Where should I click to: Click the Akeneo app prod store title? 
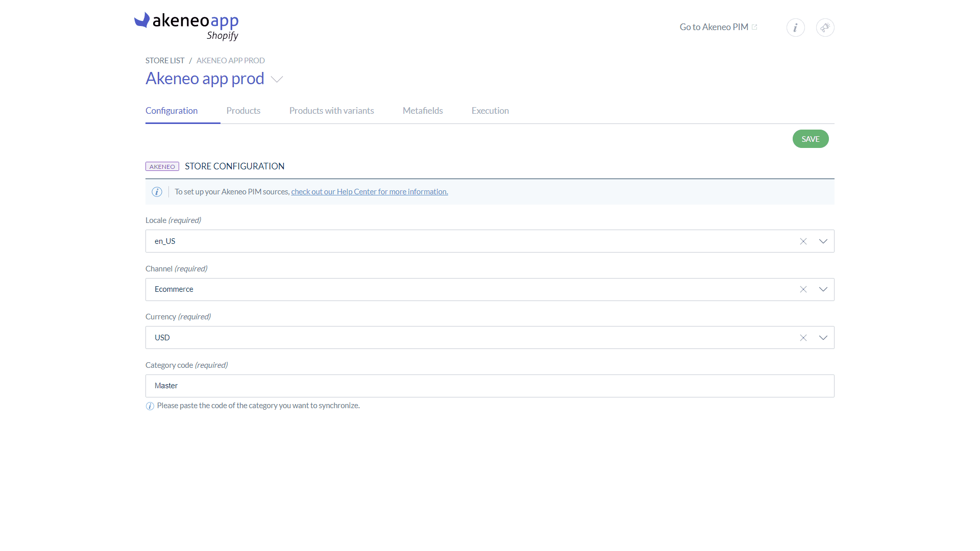click(205, 79)
